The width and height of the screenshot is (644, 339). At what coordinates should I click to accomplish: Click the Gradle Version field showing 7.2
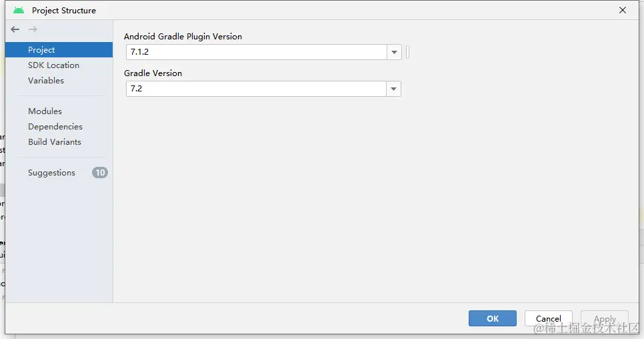tap(257, 89)
